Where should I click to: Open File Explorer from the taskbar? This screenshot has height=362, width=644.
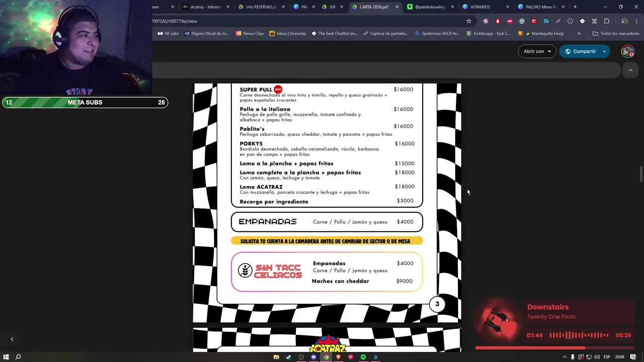(x=276, y=357)
